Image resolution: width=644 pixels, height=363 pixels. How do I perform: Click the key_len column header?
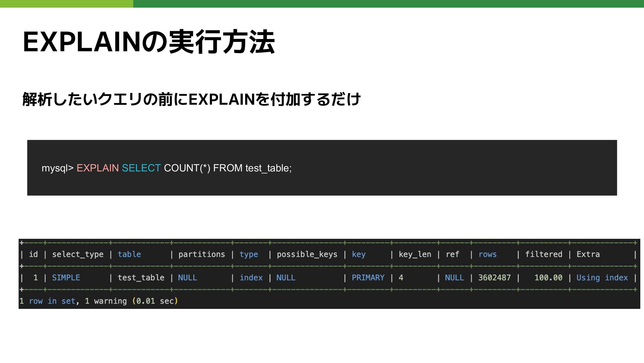point(415,255)
